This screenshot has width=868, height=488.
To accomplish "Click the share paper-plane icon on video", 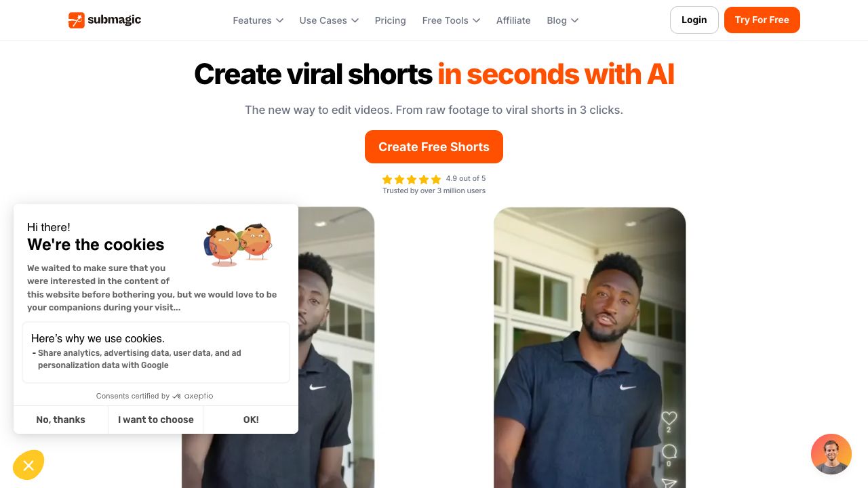I will [669, 483].
